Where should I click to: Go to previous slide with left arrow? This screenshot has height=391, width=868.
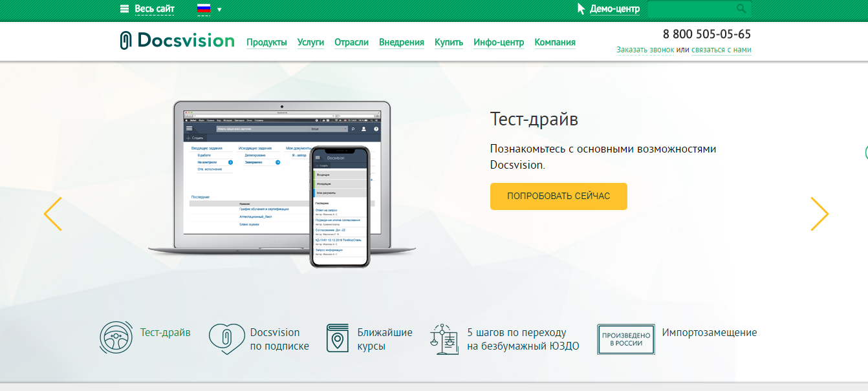pos(53,214)
